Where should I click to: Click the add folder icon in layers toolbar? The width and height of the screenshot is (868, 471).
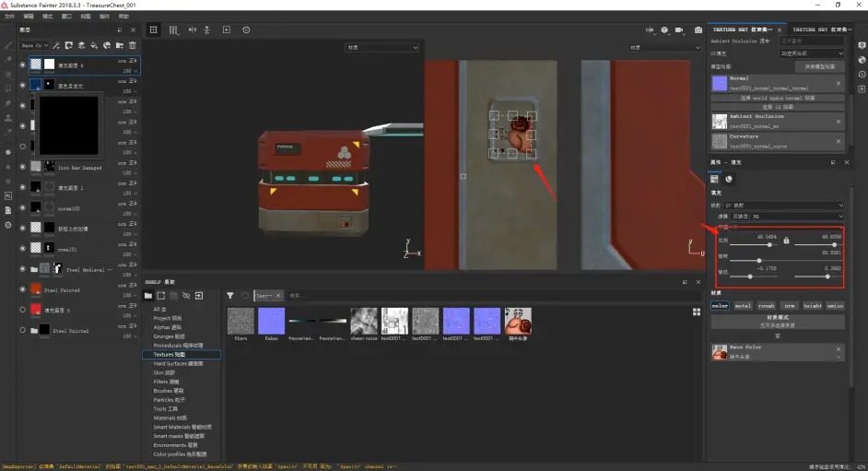pos(120,45)
